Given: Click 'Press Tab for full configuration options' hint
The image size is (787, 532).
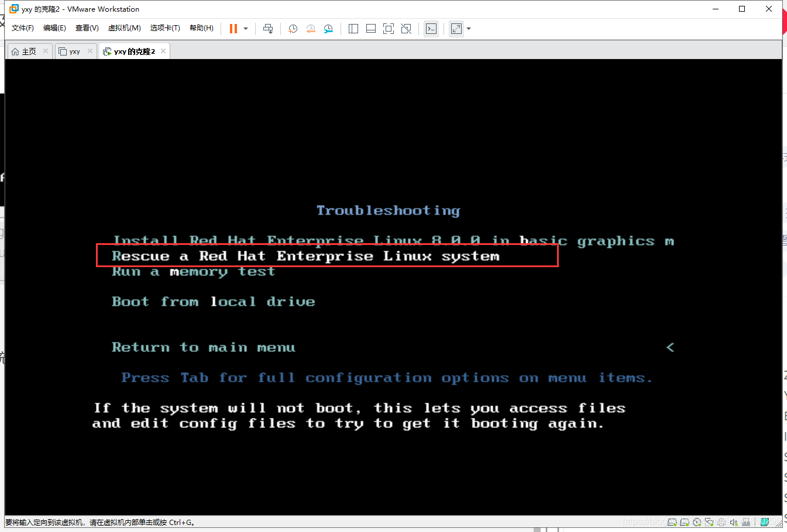Looking at the screenshot, I should pyautogui.click(x=386, y=378).
